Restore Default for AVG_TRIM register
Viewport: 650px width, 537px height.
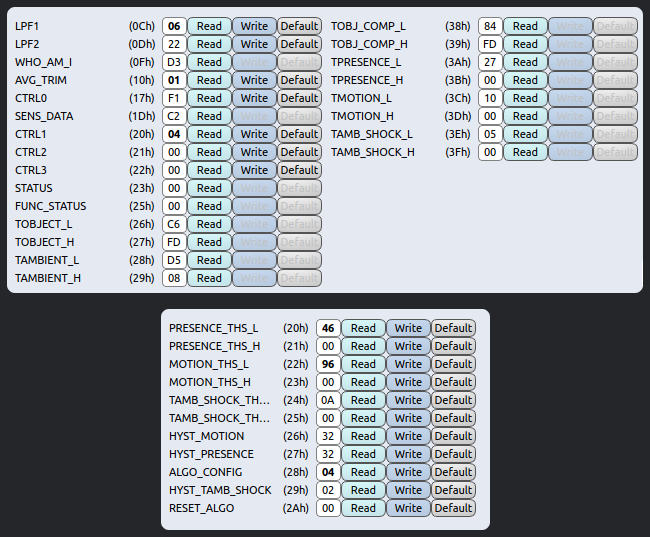click(299, 80)
